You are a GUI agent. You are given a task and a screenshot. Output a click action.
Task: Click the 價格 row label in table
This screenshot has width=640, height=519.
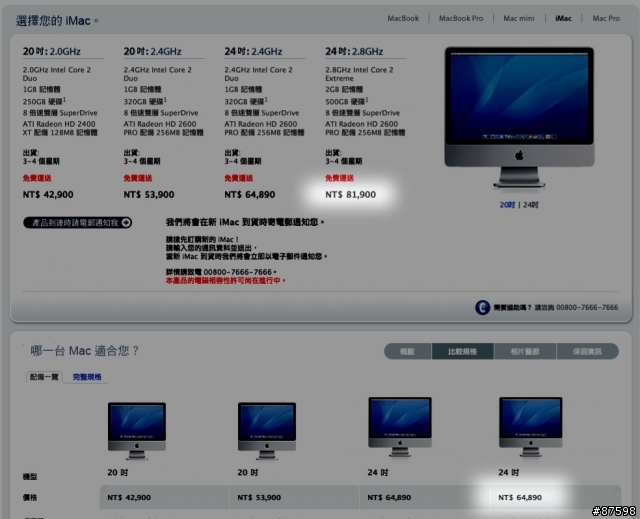[30, 497]
